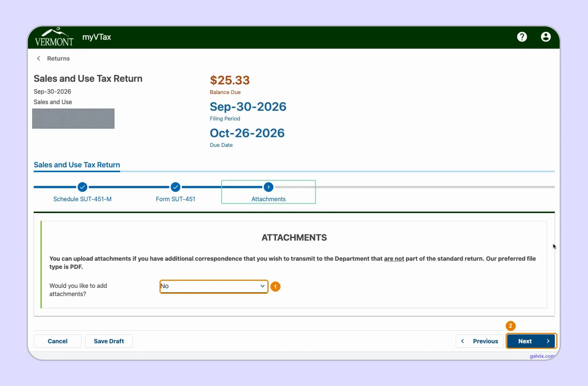Open the help question mark icon
The image size is (588, 386).
[x=522, y=37]
